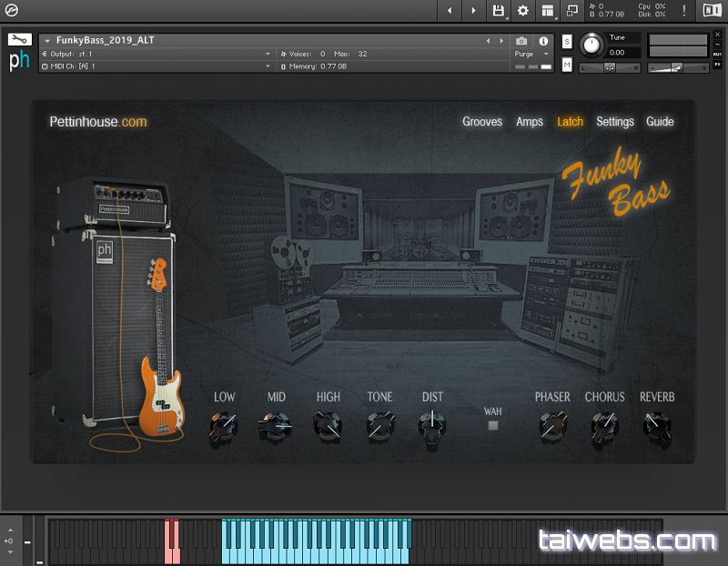Click the Native Instruments logo button
This screenshot has width=728, height=566.
(x=712, y=11)
